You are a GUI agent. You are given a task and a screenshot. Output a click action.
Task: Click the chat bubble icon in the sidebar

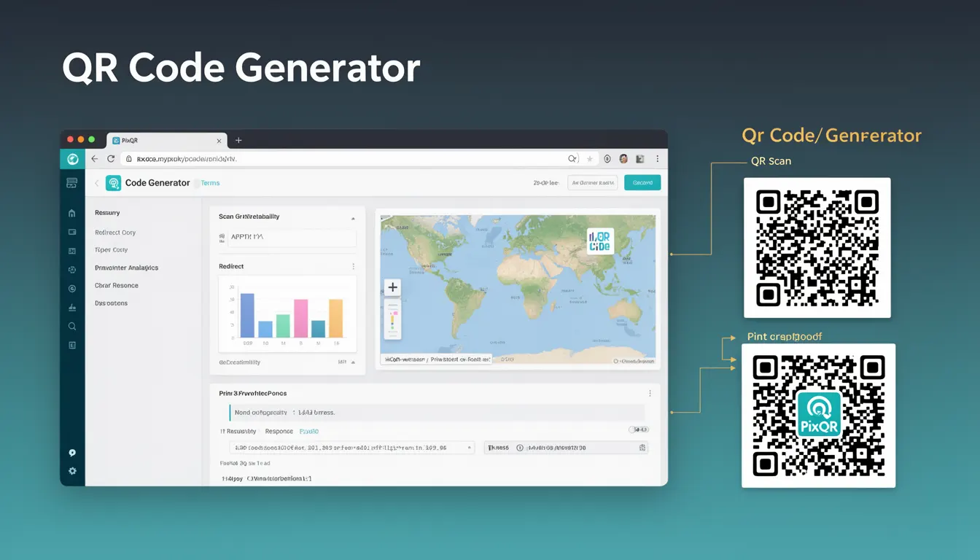72,453
